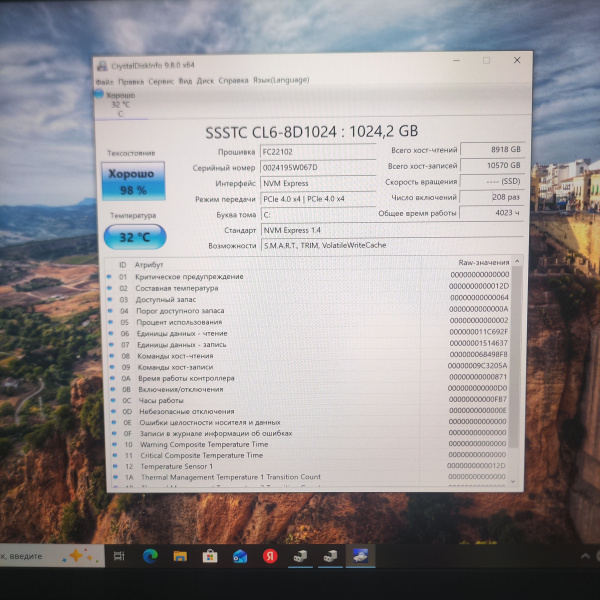Click the transfer mode field PCIe 4.0 x4
The height and width of the screenshot is (600, 600).
[x=318, y=199]
